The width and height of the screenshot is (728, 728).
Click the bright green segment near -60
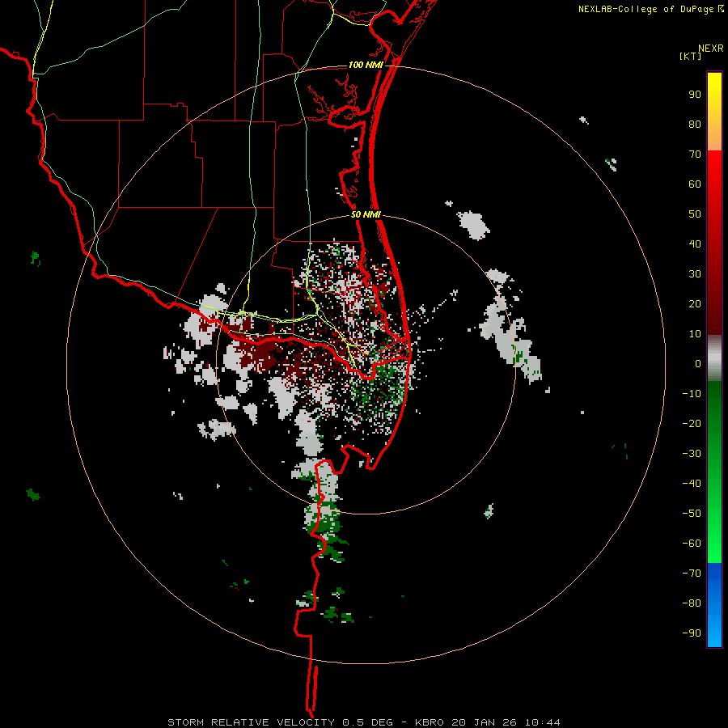[x=714, y=544]
